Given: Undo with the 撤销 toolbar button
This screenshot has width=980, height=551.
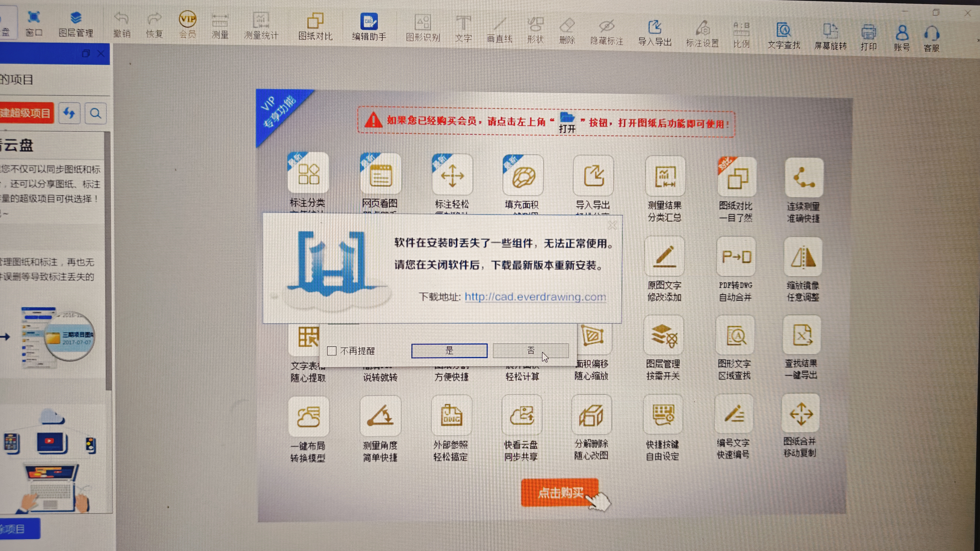Looking at the screenshot, I should 122,25.
